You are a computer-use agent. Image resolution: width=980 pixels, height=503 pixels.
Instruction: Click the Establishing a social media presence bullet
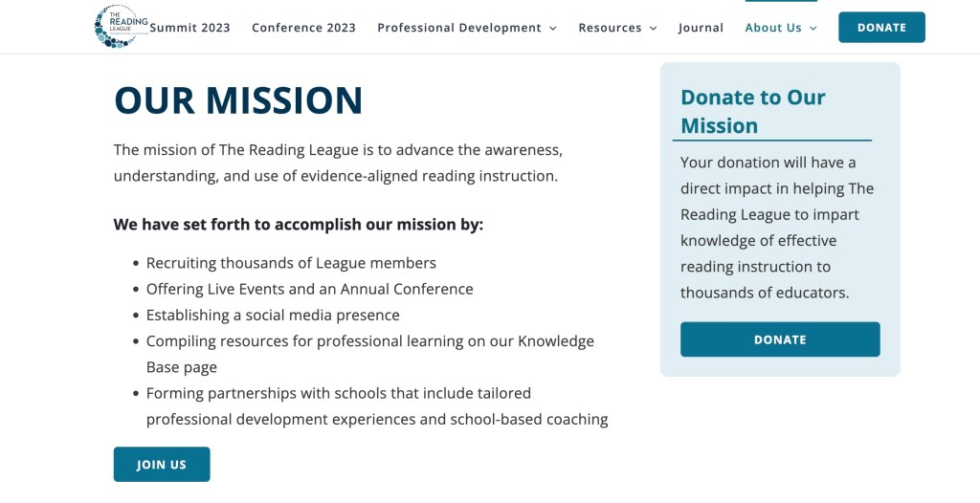click(x=273, y=315)
